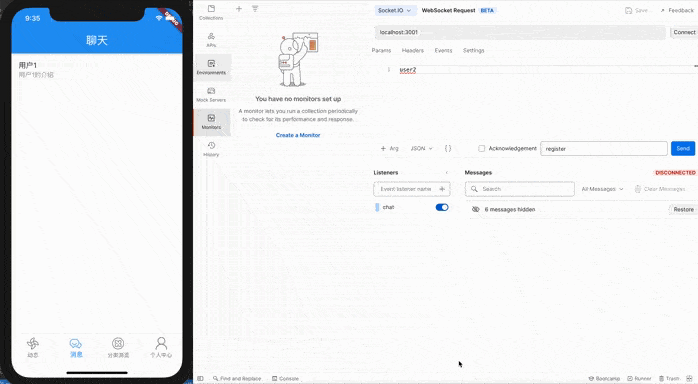Open the Collections sidebar section
Viewport: 698px width, 384px height.
click(x=211, y=12)
